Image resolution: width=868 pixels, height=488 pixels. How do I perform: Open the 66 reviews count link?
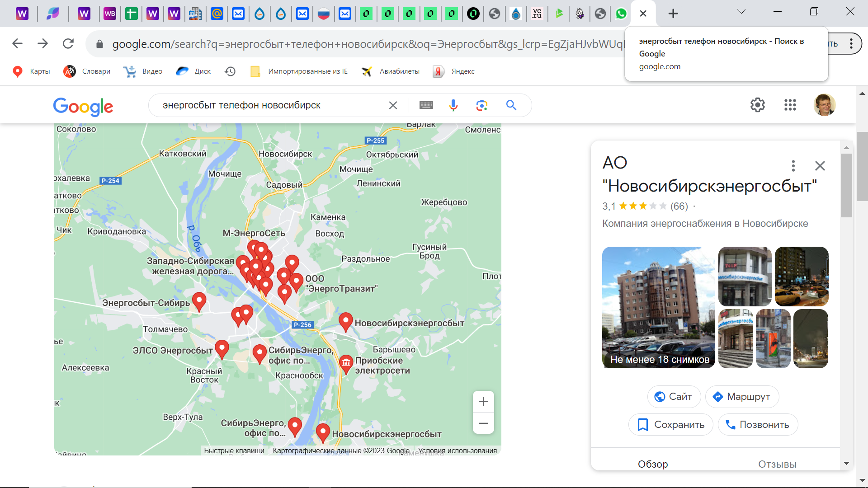click(679, 206)
